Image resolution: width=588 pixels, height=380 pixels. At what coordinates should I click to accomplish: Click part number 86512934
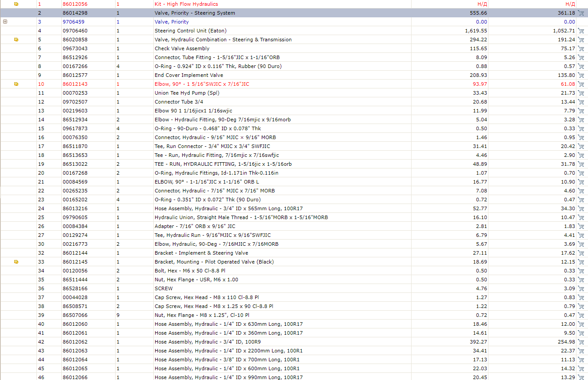tap(75, 120)
